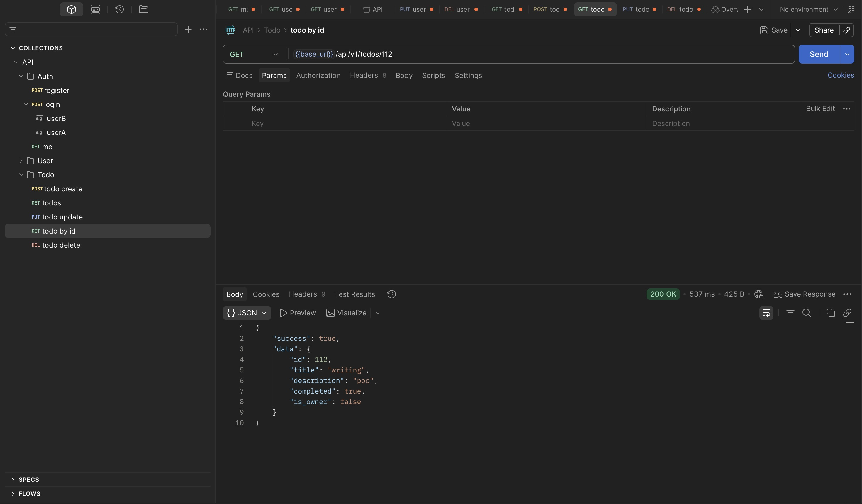Click the sidebar filter icon
Screen dimensions: 862x504
[13, 29]
